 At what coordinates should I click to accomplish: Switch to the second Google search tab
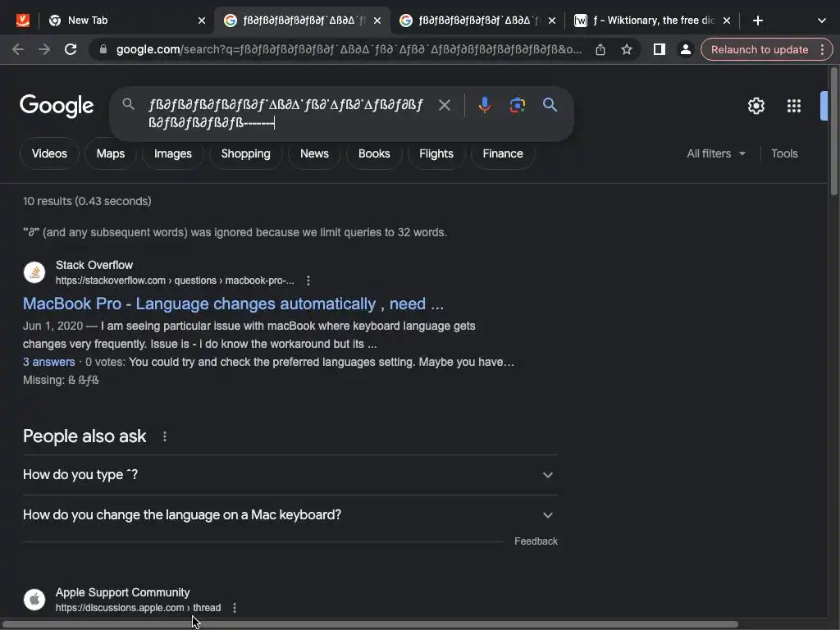[x=477, y=21]
